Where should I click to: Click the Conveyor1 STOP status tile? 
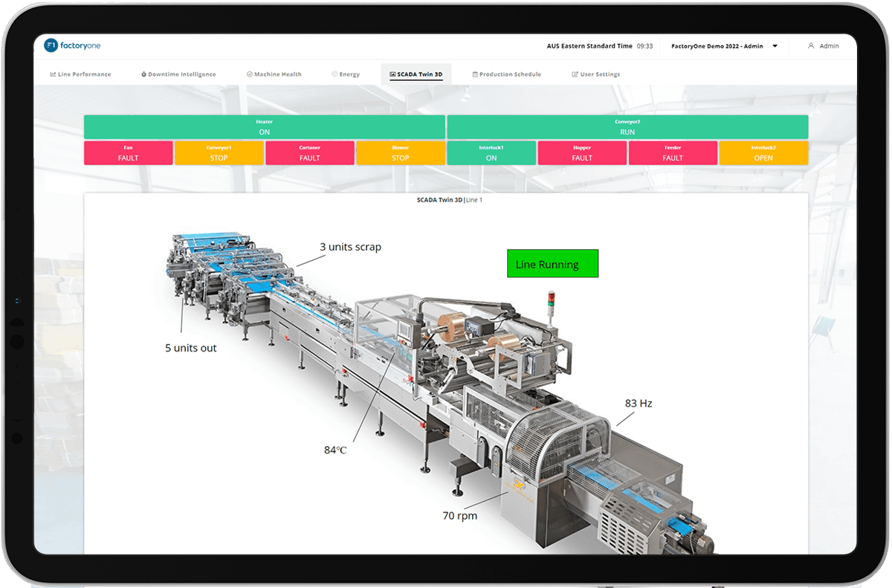point(219,153)
